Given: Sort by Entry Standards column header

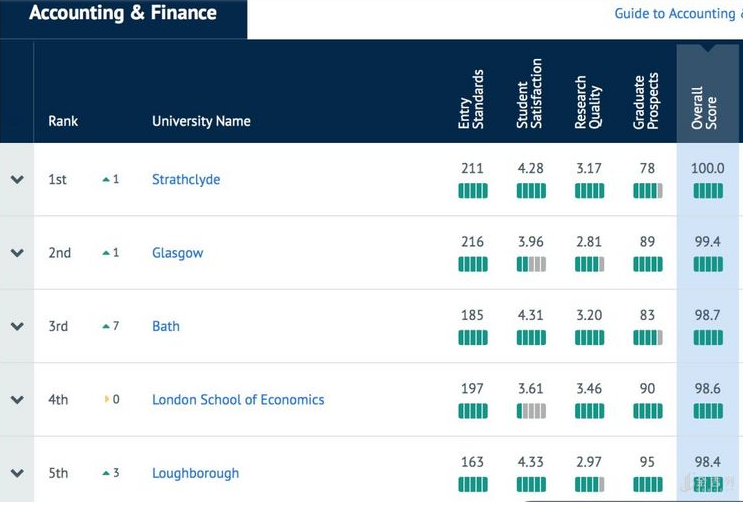Looking at the screenshot, I should (471, 99).
